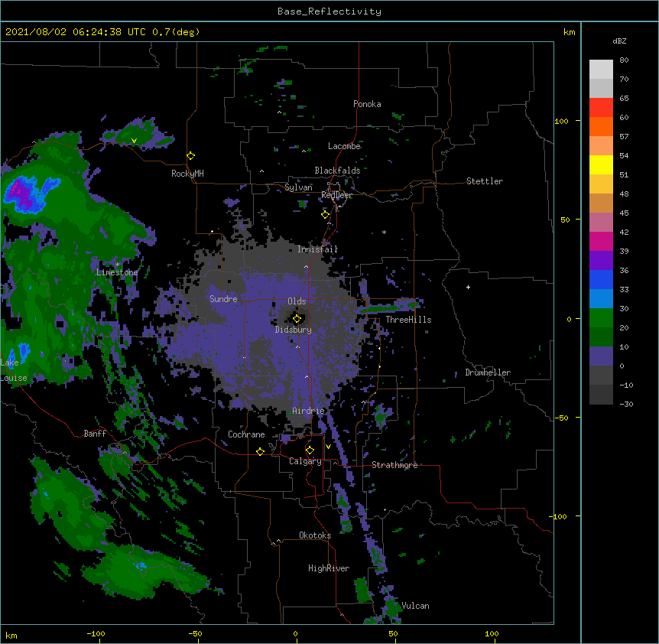Click the -30 value on the dBZ scale

click(626, 404)
